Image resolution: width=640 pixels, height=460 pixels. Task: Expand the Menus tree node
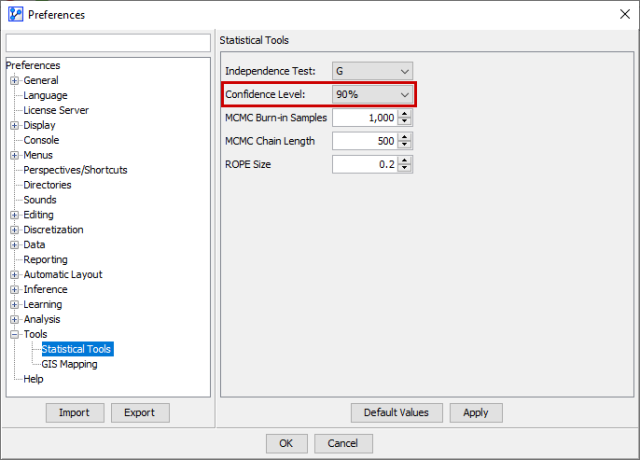[15, 155]
